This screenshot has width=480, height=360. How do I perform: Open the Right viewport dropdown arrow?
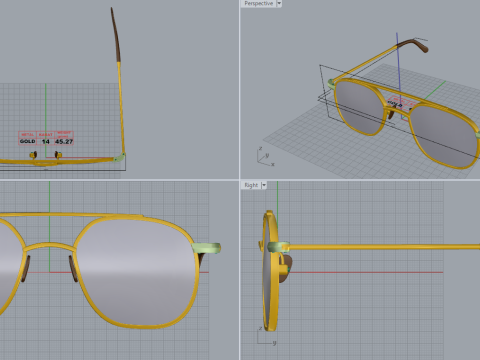[264, 185]
